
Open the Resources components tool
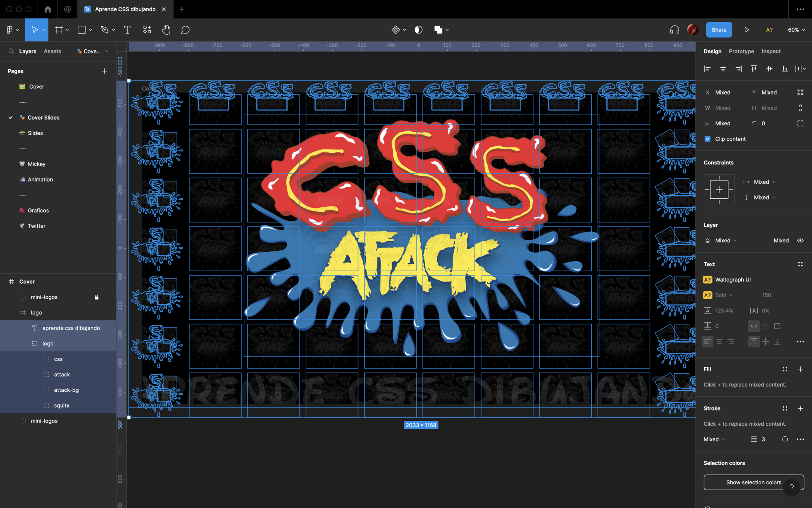click(147, 30)
